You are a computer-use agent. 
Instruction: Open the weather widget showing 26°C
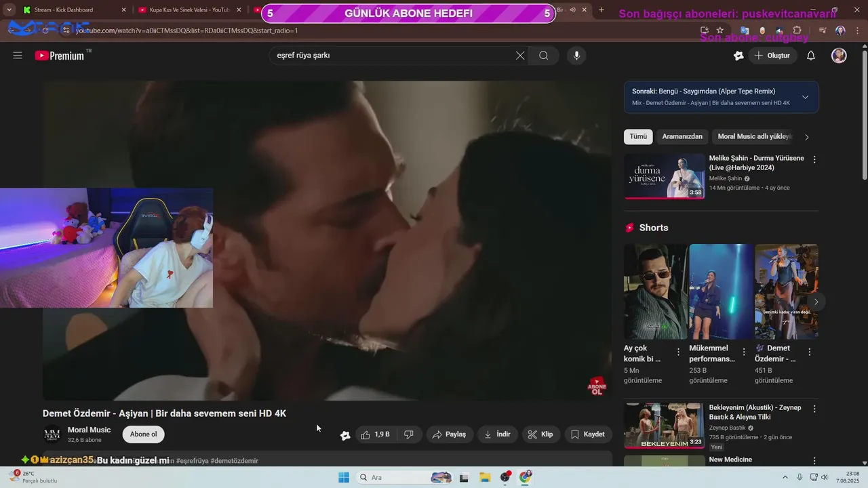[33, 477]
